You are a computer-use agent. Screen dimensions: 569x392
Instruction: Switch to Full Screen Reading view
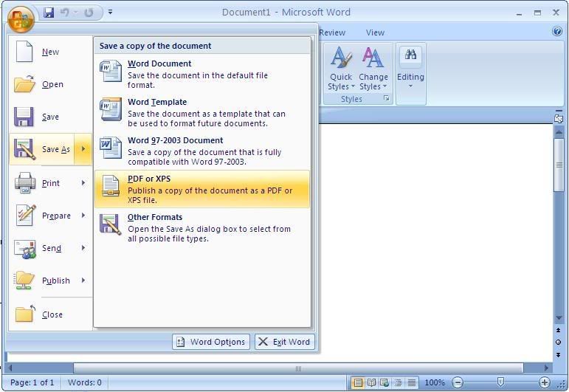pyautogui.click(x=371, y=382)
